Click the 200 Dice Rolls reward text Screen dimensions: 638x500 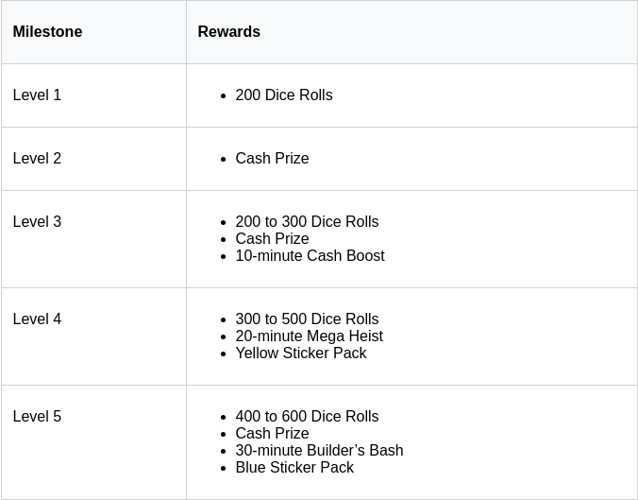click(284, 95)
